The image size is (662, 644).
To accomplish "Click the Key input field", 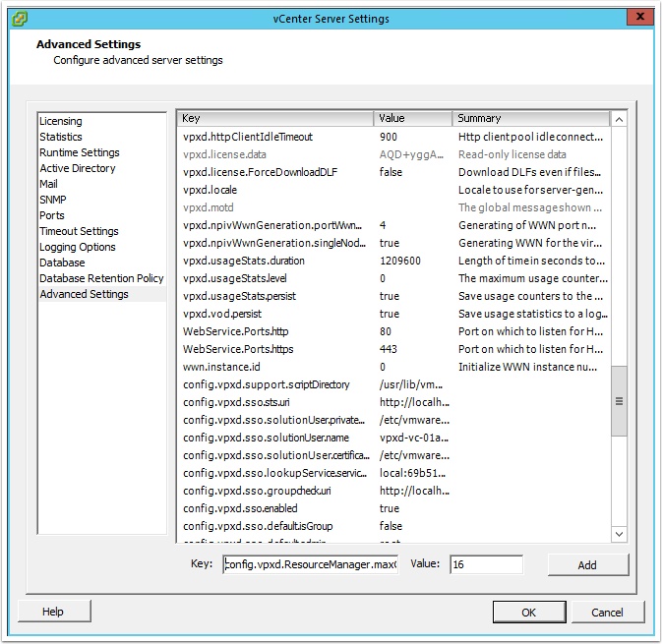I will 310,564.
